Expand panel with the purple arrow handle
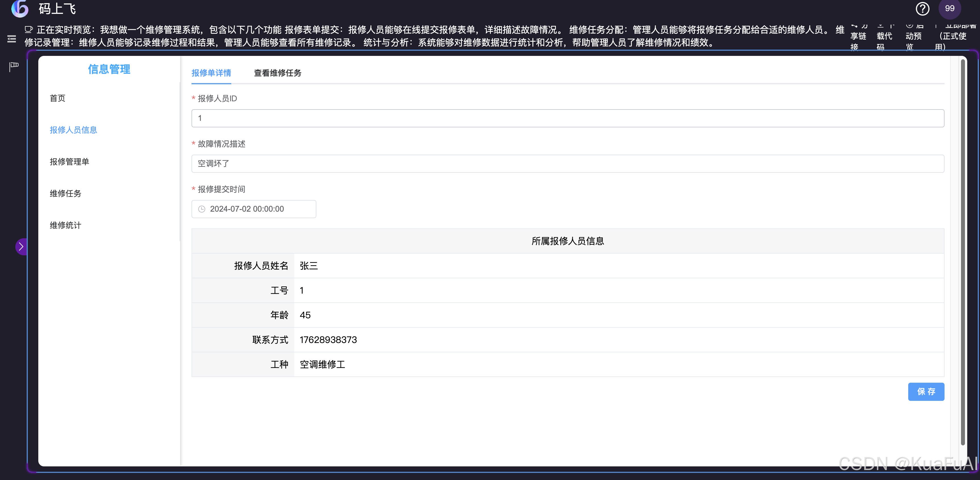 click(21, 247)
